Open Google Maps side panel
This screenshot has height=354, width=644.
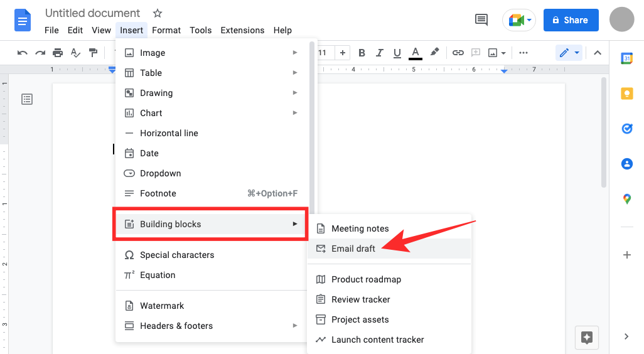coord(627,199)
